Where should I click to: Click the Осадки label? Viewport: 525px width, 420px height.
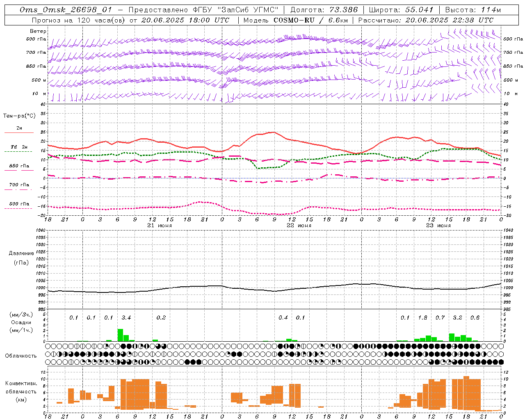(x=21, y=322)
